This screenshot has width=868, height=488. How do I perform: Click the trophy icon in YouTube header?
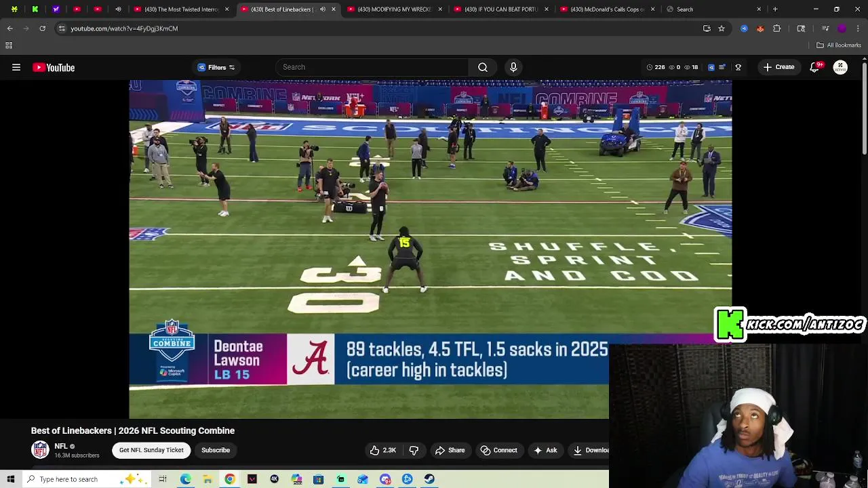(x=738, y=67)
